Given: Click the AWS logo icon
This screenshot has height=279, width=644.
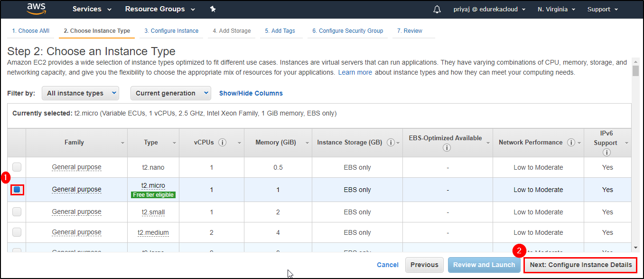Looking at the screenshot, I should pyautogui.click(x=36, y=9).
